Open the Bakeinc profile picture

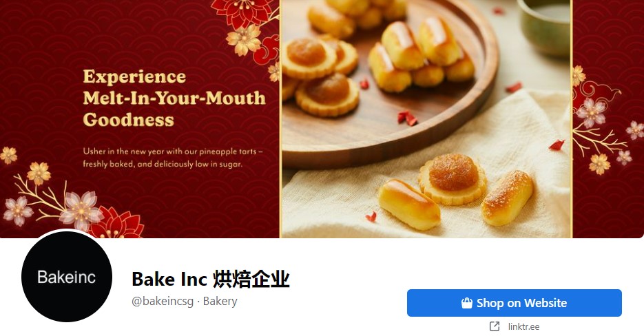(x=67, y=276)
